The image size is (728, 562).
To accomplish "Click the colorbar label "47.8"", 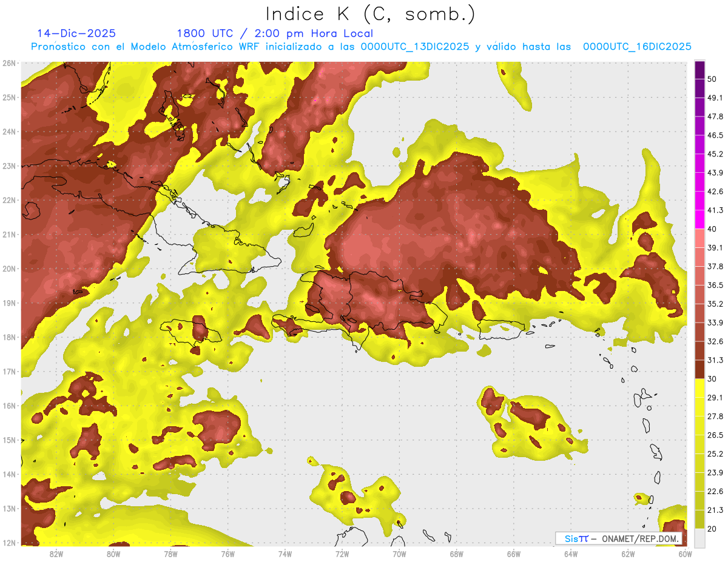I will [x=715, y=116].
